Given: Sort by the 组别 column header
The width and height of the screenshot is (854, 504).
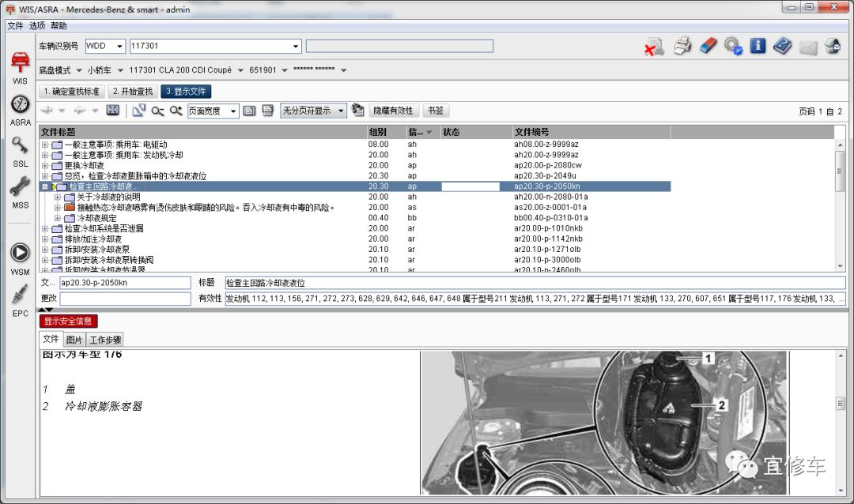Looking at the screenshot, I should [386, 132].
